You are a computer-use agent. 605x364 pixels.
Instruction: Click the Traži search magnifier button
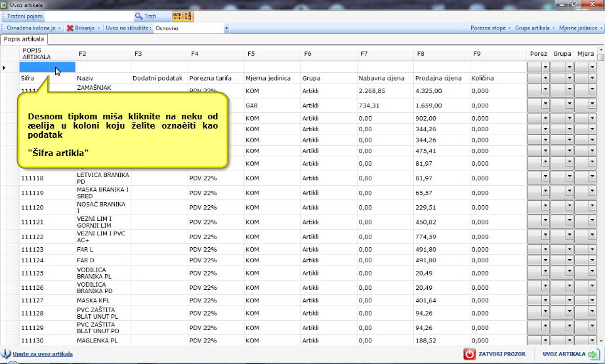click(146, 16)
